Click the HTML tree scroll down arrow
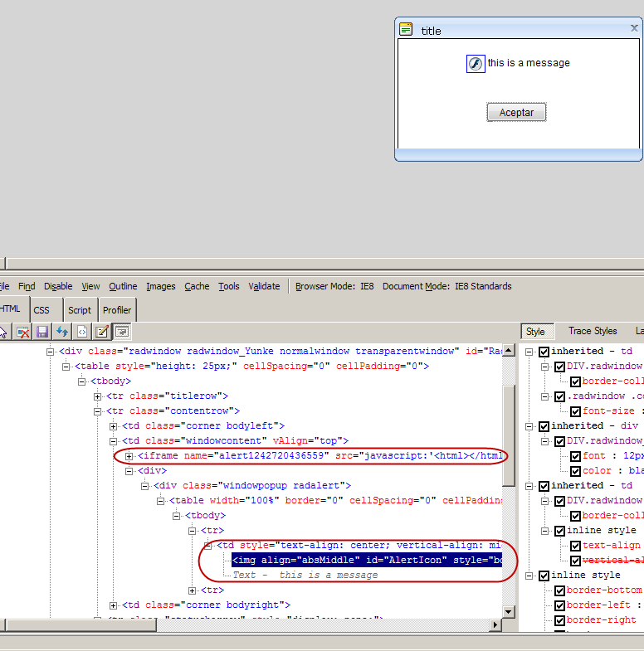The image size is (644, 651). coord(509,611)
